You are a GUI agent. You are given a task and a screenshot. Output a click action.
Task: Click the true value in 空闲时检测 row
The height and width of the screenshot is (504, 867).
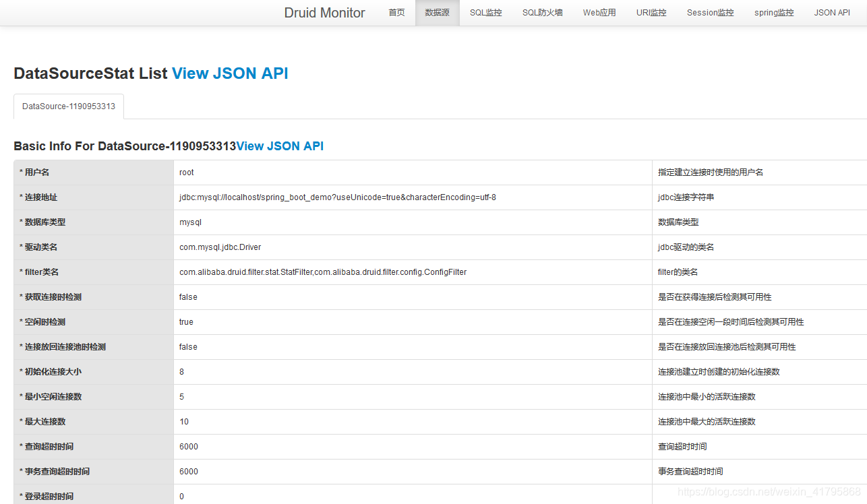[186, 322]
